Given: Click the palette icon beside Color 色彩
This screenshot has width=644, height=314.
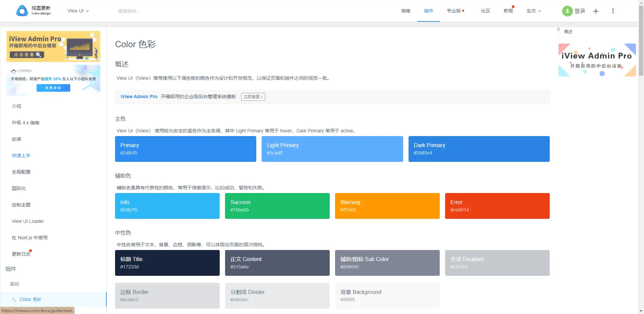Looking at the screenshot, I should click(x=14, y=299).
